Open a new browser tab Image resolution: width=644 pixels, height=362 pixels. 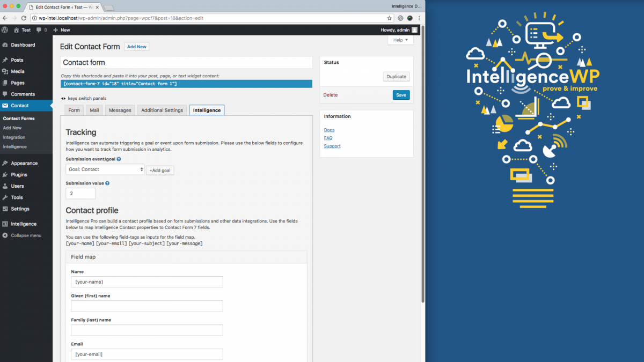pyautogui.click(x=109, y=8)
